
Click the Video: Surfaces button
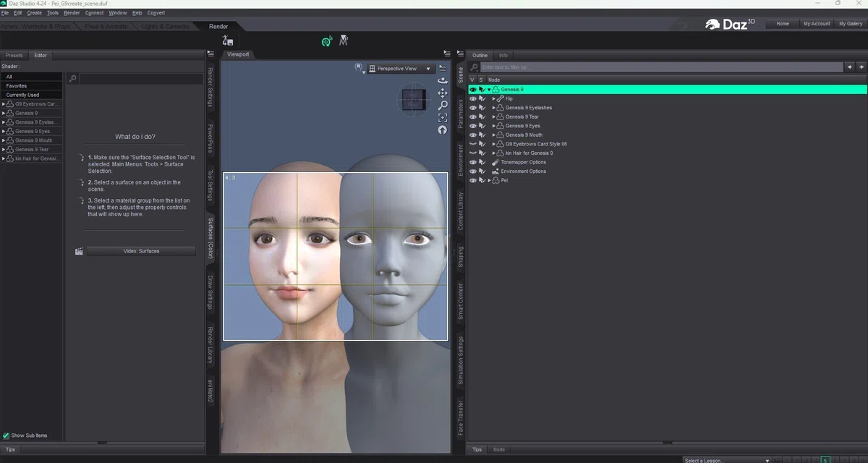[x=141, y=251]
